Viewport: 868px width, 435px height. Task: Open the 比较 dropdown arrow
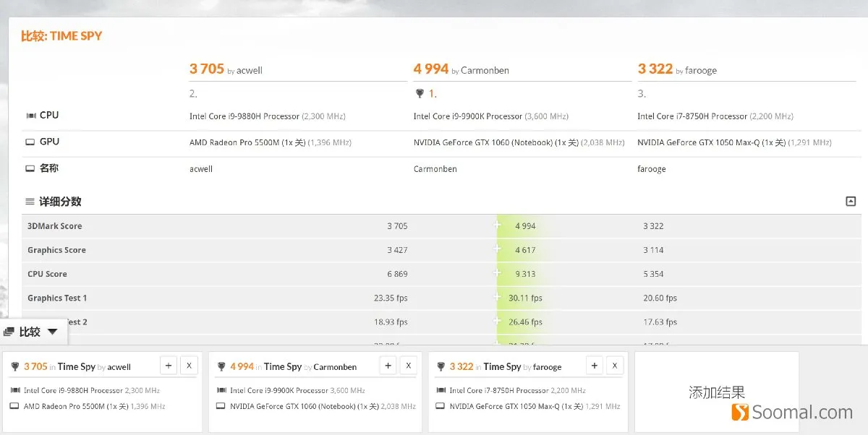[52, 332]
